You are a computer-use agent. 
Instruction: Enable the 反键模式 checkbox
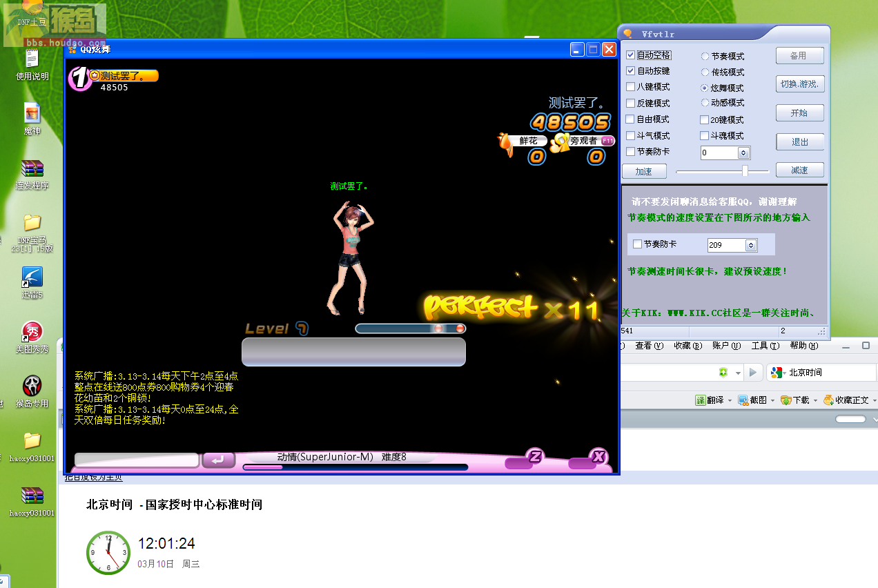tap(630, 103)
